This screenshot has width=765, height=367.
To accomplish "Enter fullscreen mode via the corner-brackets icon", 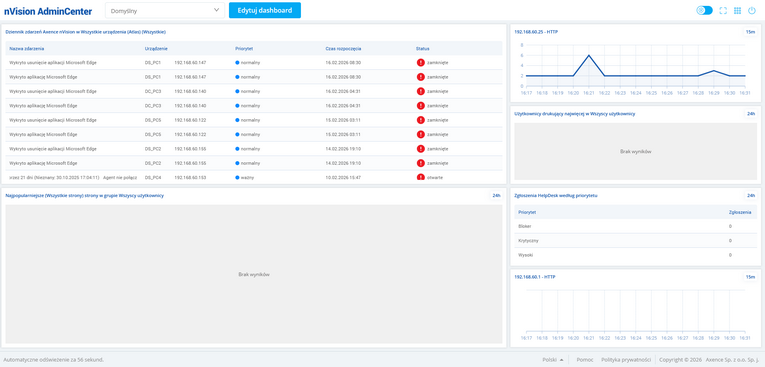I will [723, 10].
